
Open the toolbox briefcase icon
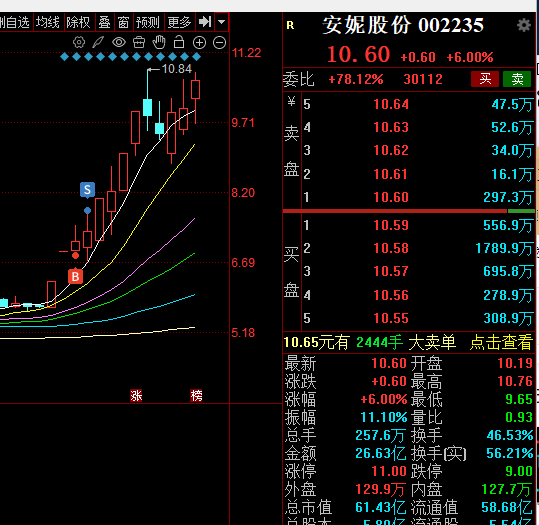[139, 42]
